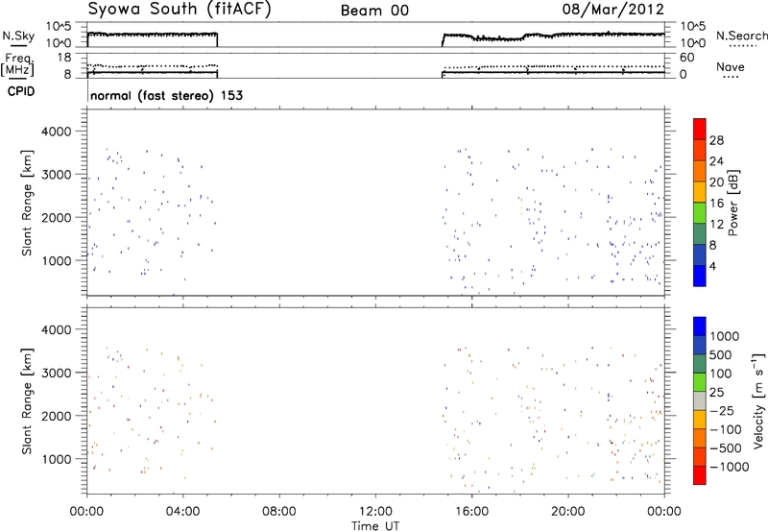Click the text normal (fast stereo) 153
The height and width of the screenshot is (532, 768).
166,95
